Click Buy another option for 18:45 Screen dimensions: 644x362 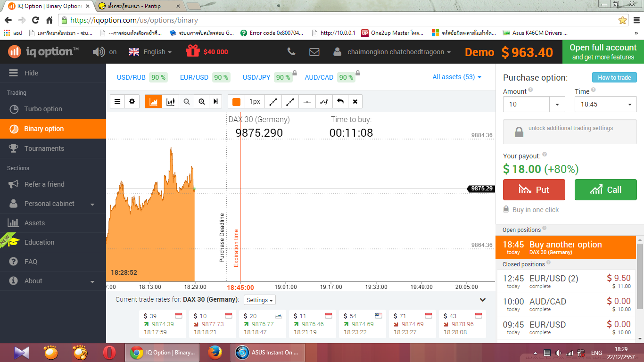[x=566, y=247]
